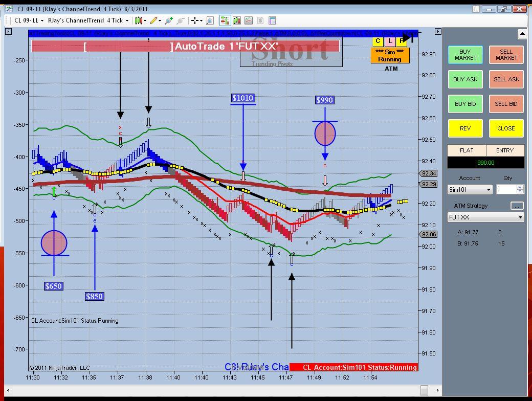Select the pencil drawing tools icon
The height and width of the screenshot is (401, 532).
click(153, 20)
